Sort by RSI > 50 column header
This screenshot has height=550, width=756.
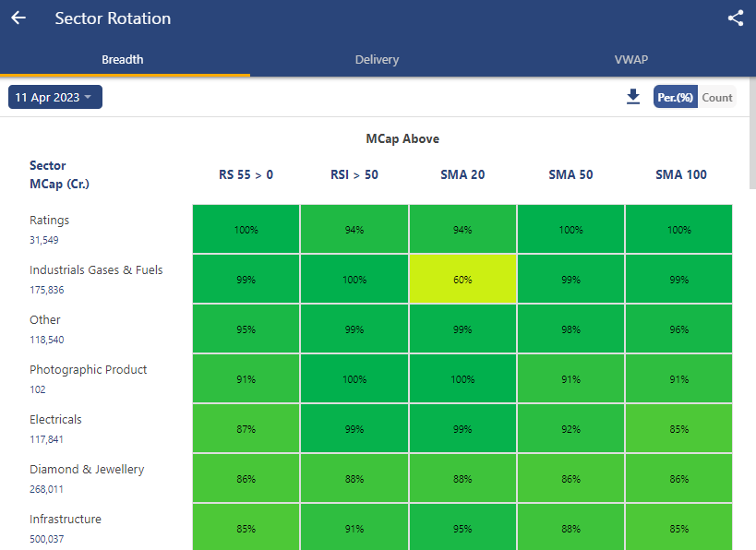click(x=354, y=174)
